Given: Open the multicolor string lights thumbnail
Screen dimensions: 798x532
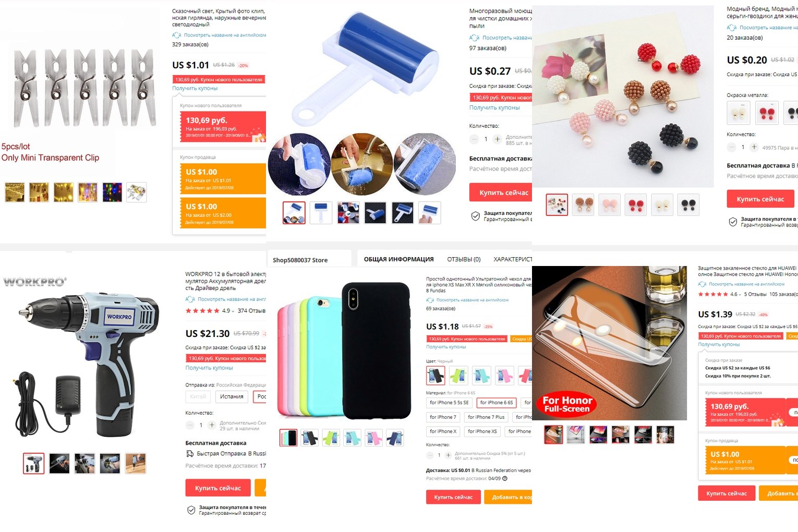Looking at the screenshot, I should tap(112, 192).
